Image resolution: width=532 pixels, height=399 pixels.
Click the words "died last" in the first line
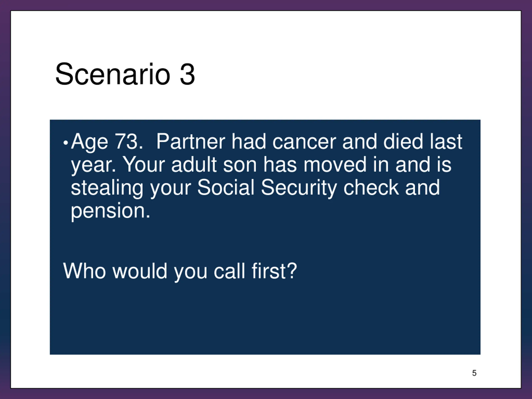click(422, 142)
